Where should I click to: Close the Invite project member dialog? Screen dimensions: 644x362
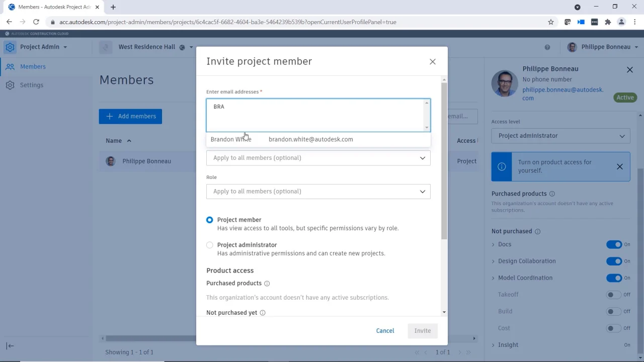point(433,62)
